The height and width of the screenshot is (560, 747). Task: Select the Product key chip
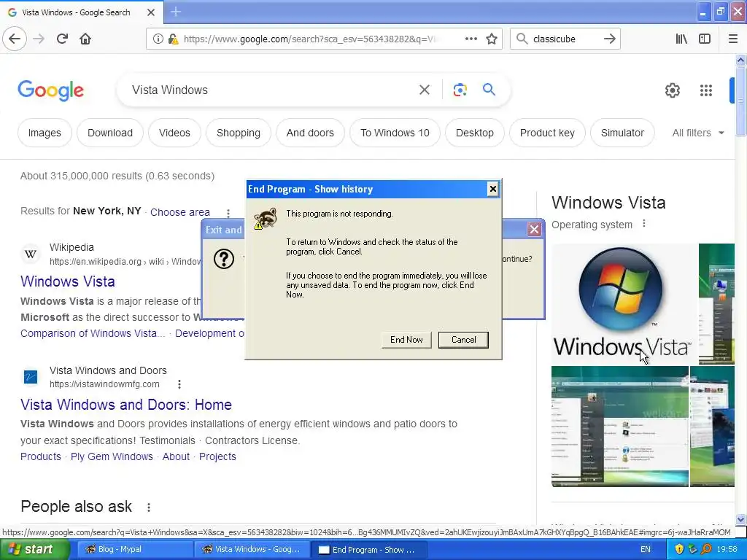point(547,133)
